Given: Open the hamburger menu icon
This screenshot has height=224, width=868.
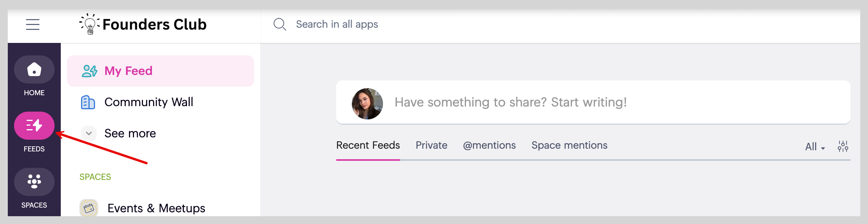Looking at the screenshot, I should (x=33, y=25).
